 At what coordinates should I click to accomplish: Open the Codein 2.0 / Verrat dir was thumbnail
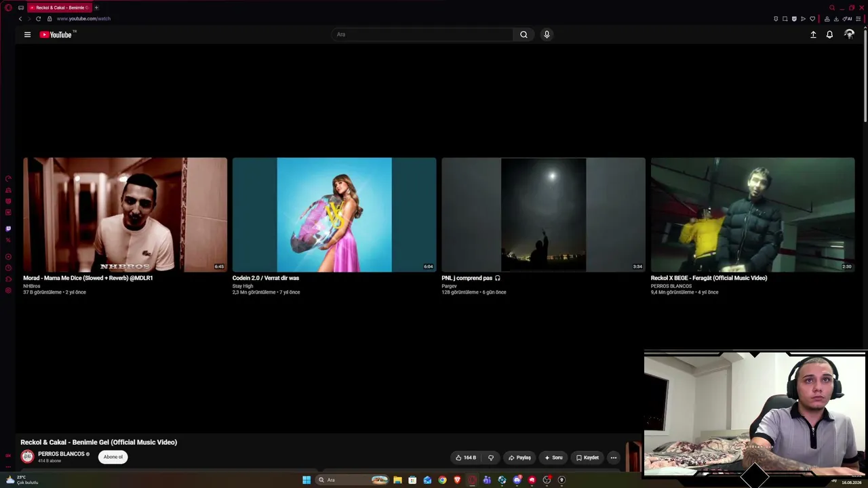point(334,215)
